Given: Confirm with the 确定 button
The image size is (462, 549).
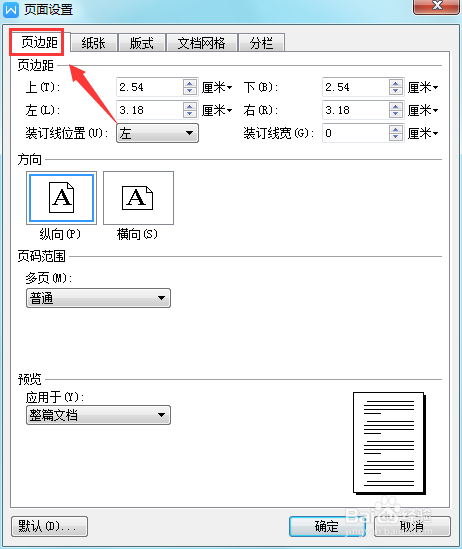Looking at the screenshot, I should point(327,526).
